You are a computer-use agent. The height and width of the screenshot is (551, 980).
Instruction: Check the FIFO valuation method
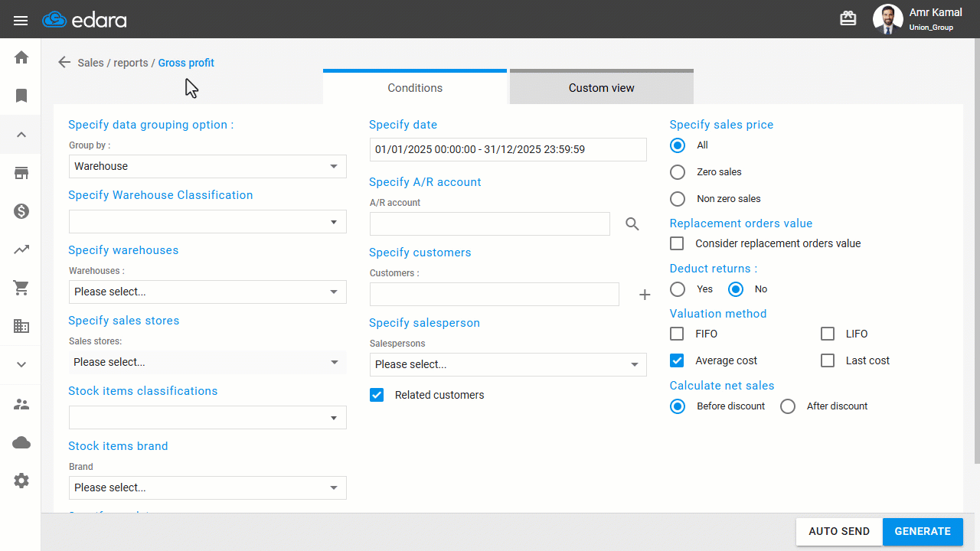click(677, 334)
